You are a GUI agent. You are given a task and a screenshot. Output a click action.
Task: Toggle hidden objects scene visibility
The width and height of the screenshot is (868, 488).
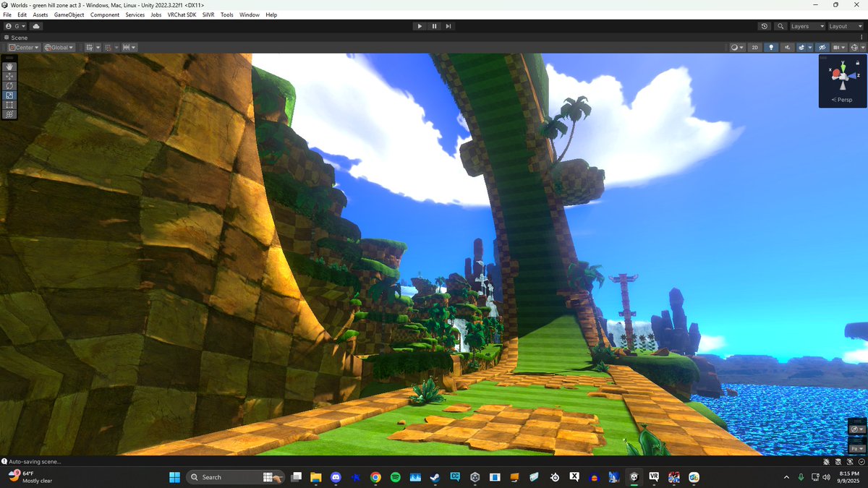tap(822, 47)
